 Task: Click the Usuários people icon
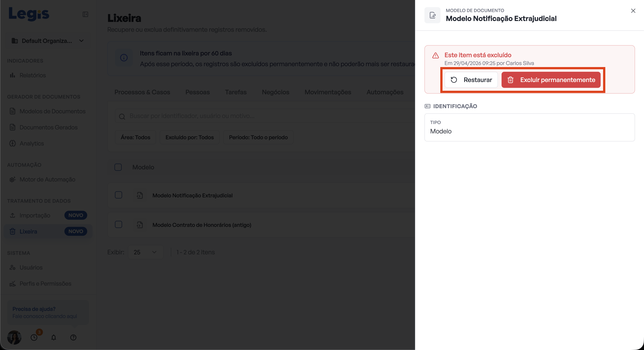click(x=13, y=267)
